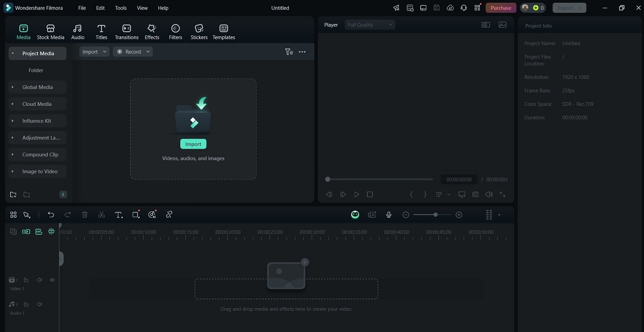Click the Undo icon in timeline toolbar
Image resolution: width=644 pixels, height=332 pixels.
point(51,215)
